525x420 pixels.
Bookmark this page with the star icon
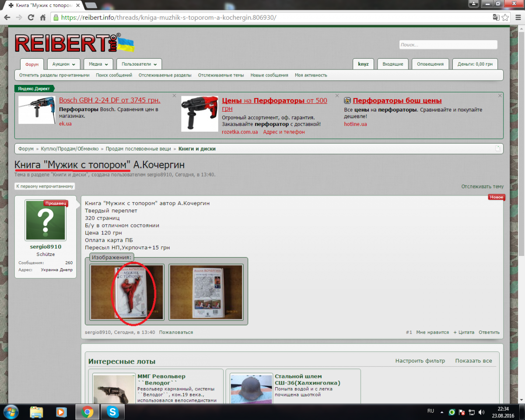[x=505, y=17]
